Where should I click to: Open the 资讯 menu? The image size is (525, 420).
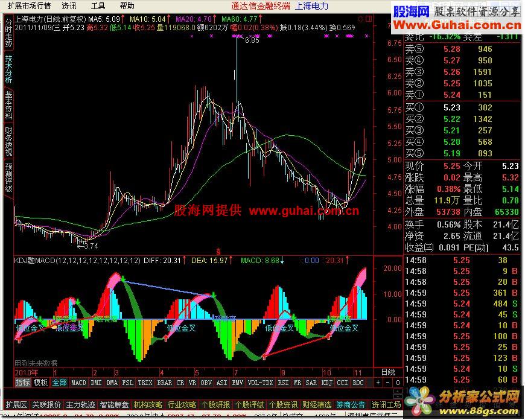(x=69, y=6)
